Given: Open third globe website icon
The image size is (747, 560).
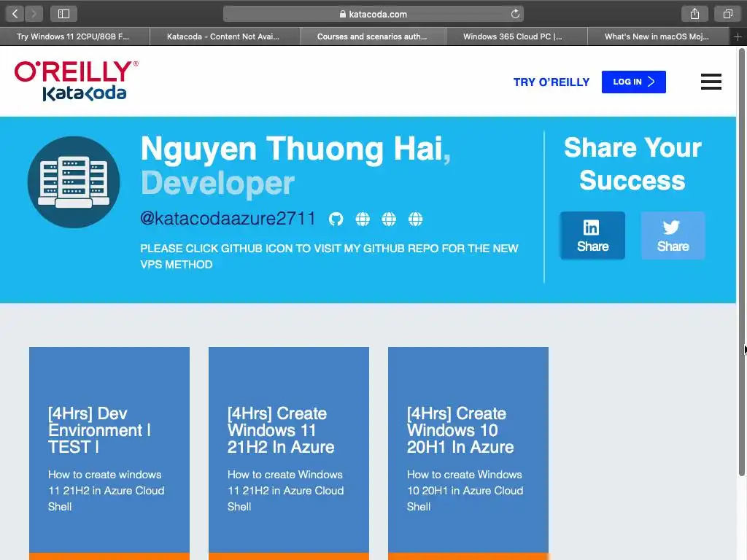Looking at the screenshot, I should point(415,219).
